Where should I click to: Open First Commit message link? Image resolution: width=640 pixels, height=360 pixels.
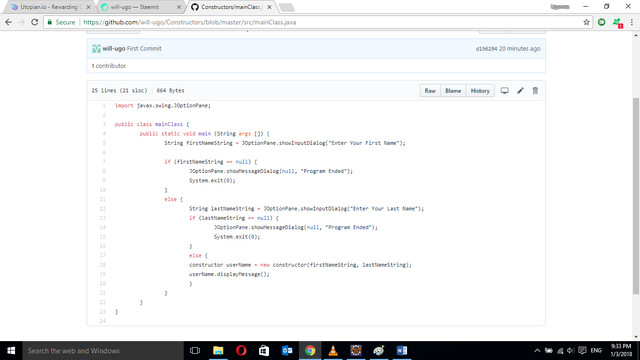tap(144, 49)
